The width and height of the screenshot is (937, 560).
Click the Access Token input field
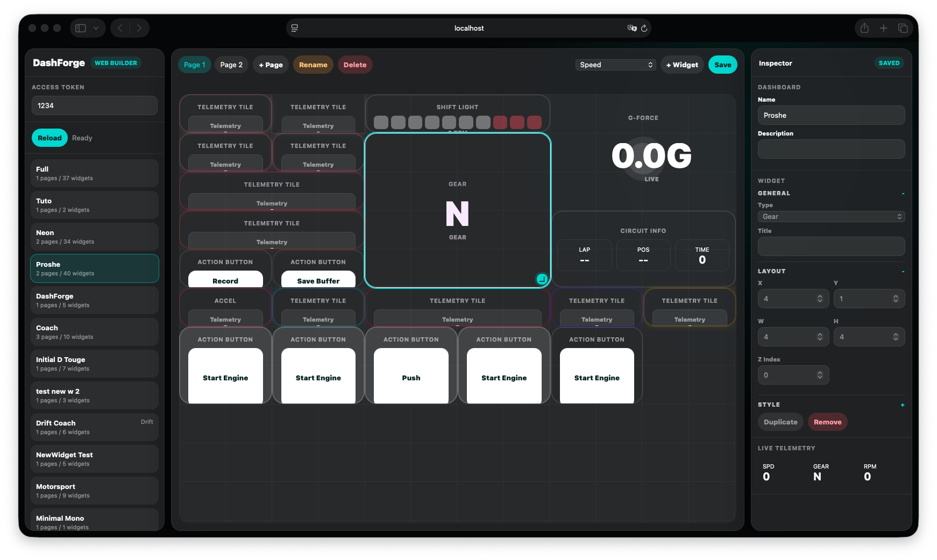click(x=95, y=105)
